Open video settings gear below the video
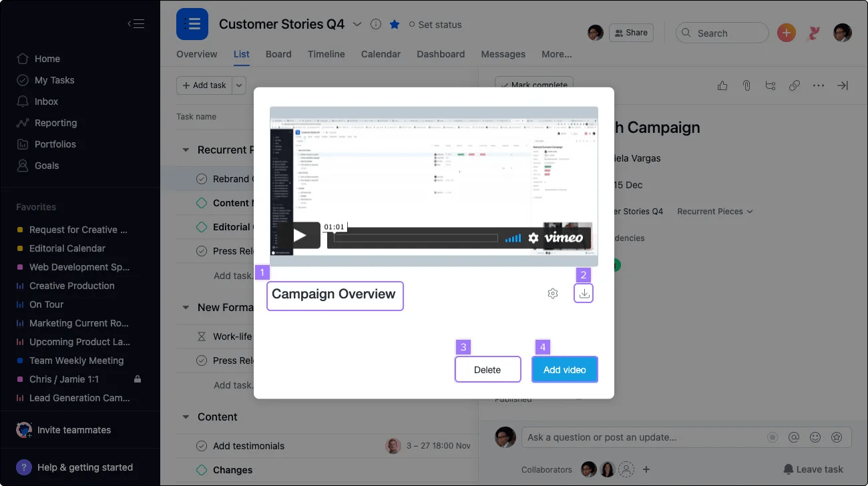Screen dimensions: 868x486 click(x=552, y=293)
